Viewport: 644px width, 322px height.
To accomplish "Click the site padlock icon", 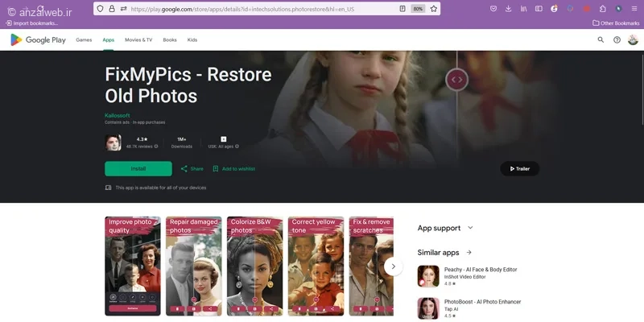I will coord(112,9).
